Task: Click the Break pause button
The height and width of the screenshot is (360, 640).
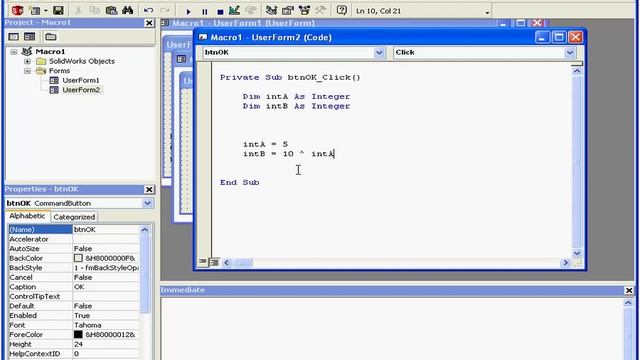Action: coord(204,11)
